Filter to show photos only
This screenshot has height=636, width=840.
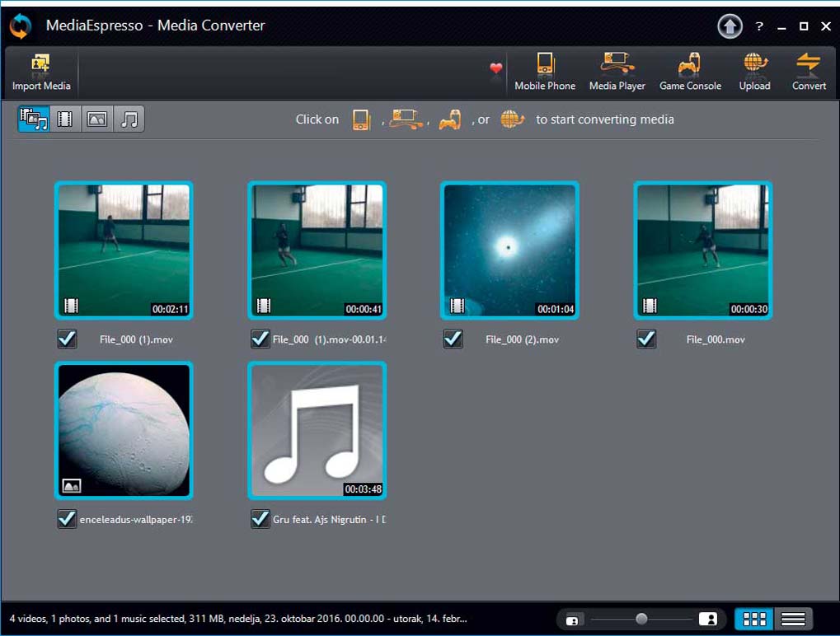pyautogui.click(x=97, y=119)
